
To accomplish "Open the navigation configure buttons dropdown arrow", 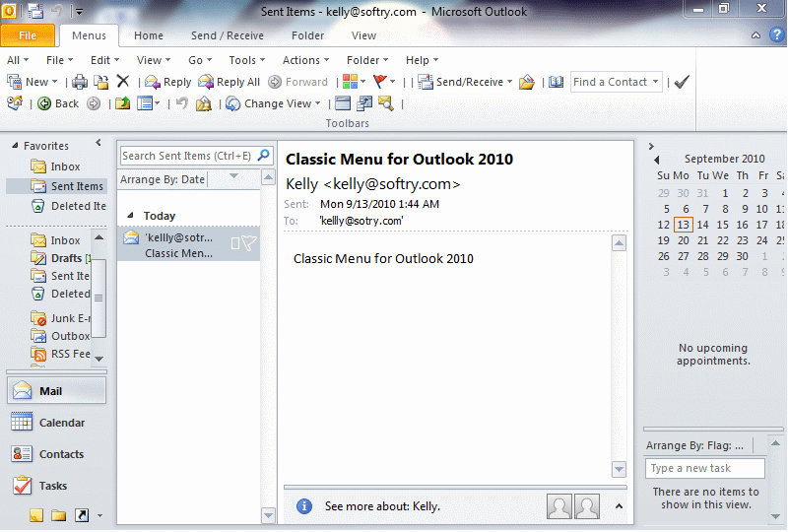I will coord(100,515).
